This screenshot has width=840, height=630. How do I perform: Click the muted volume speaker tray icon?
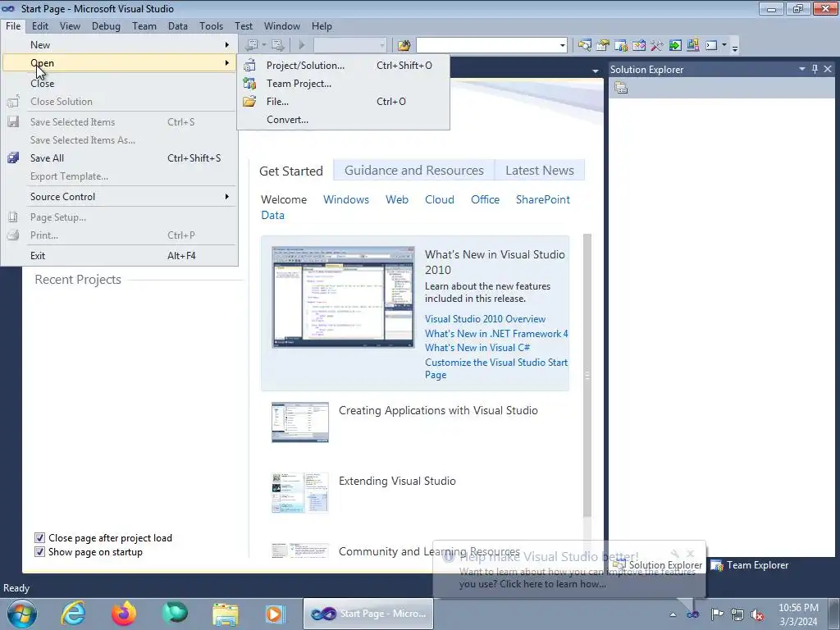(757, 614)
